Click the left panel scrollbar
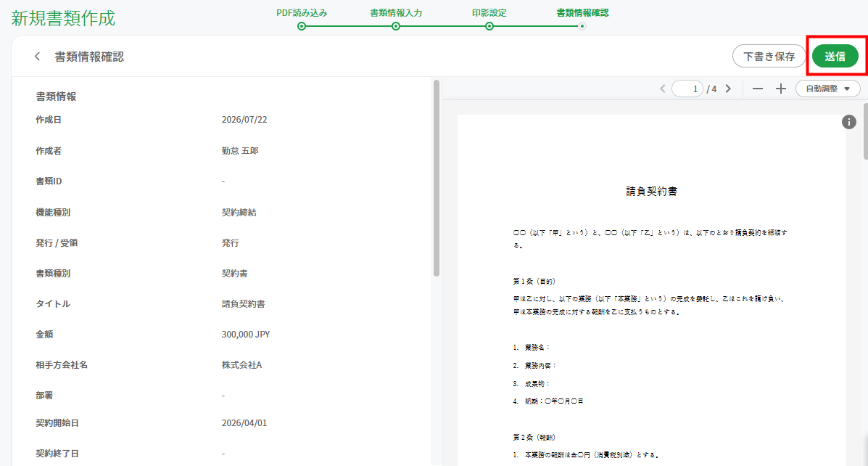This screenshot has width=868, height=466. (x=437, y=179)
